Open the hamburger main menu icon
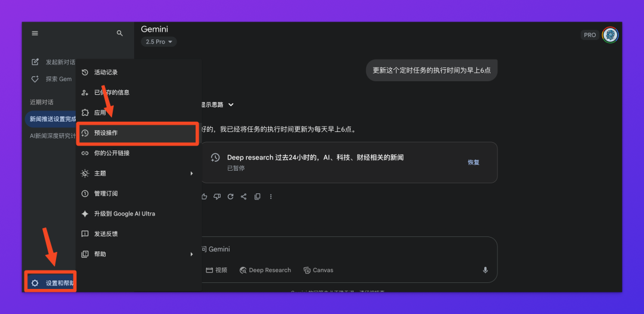Viewport: 644px width, 314px height. click(35, 33)
